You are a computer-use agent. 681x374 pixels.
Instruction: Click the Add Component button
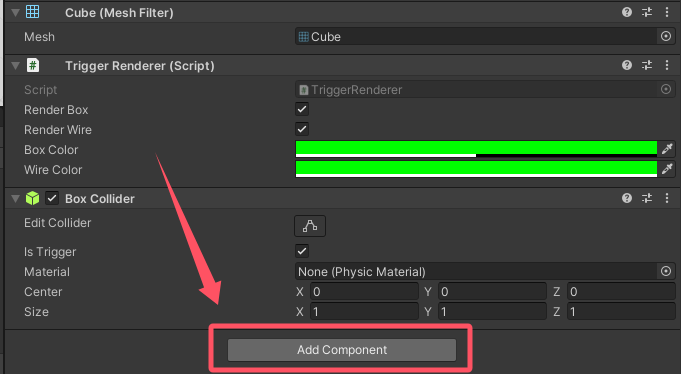pyautogui.click(x=342, y=350)
